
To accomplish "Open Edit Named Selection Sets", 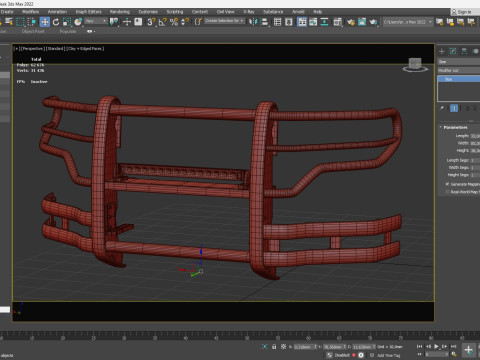I will pyautogui.click(x=199, y=22).
